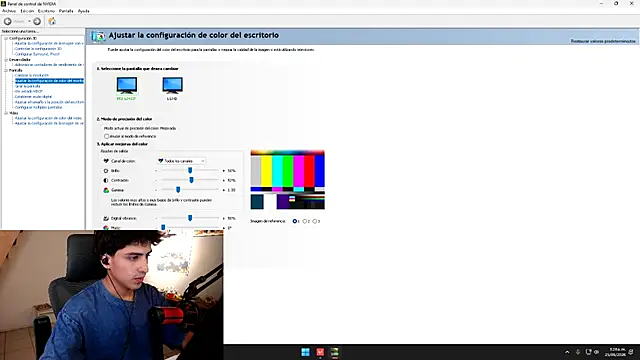Open the Ayuda menu
The image size is (640, 360).
tap(83, 11)
